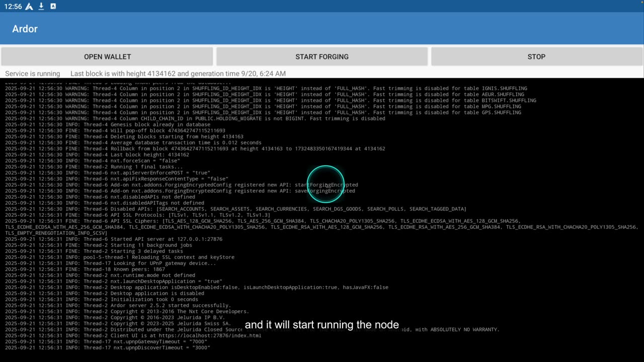The height and width of the screenshot is (362, 644).
Task: Select log line 'Ardor server 2.5.2 started successfully.'
Action: click(118, 306)
